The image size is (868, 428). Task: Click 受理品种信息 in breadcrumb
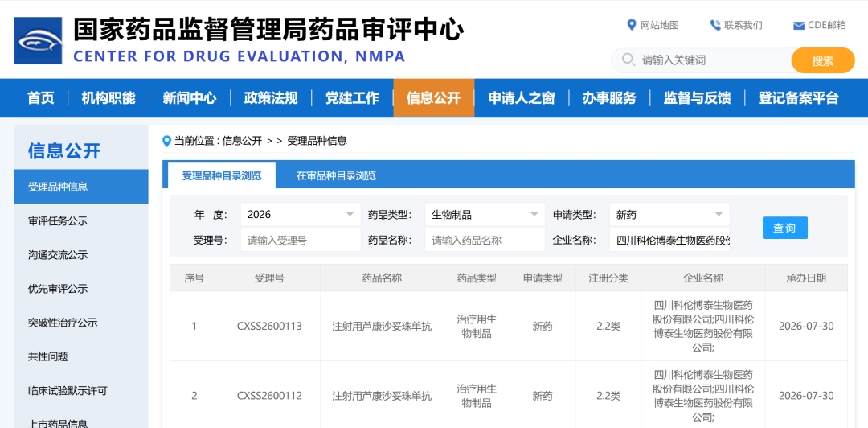click(317, 141)
